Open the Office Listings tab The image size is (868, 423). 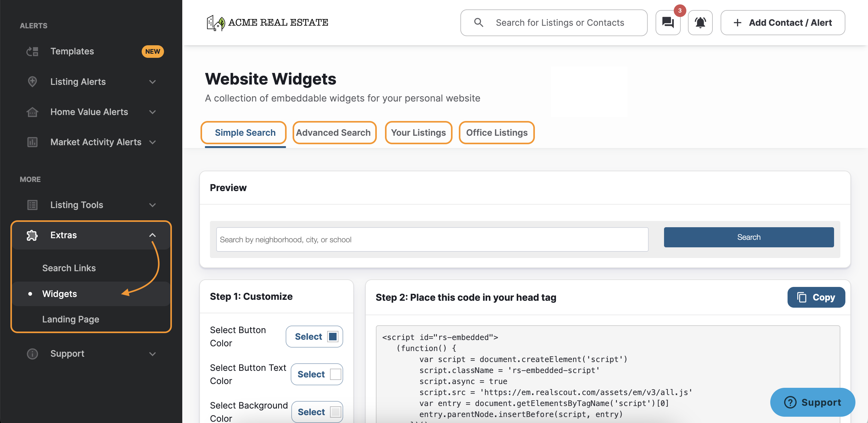497,133
